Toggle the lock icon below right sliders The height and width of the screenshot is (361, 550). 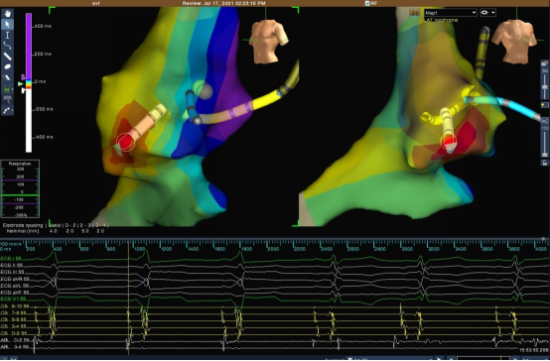click(x=544, y=163)
